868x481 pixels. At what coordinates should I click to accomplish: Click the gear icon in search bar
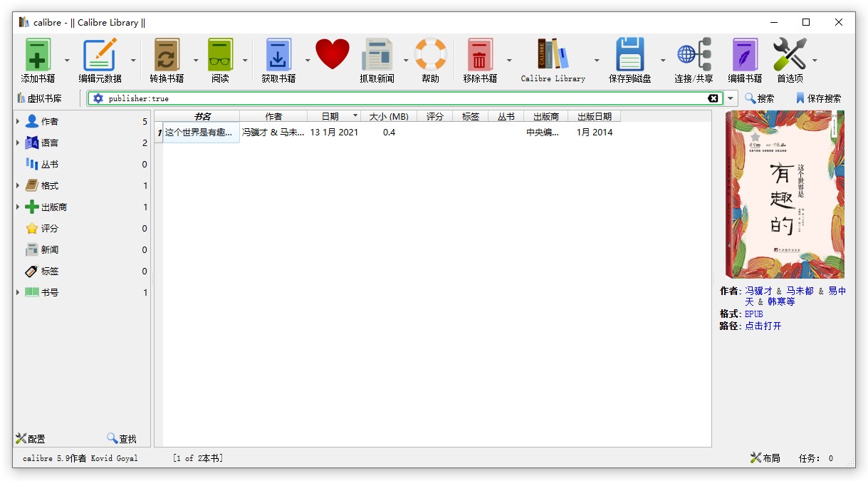pos(98,98)
